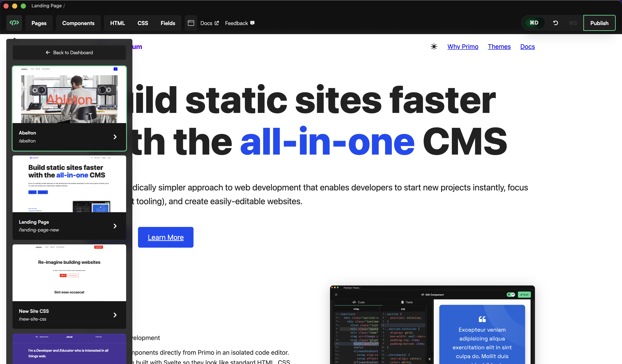Click the Publish button
The width and height of the screenshot is (622, 364).
click(599, 23)
